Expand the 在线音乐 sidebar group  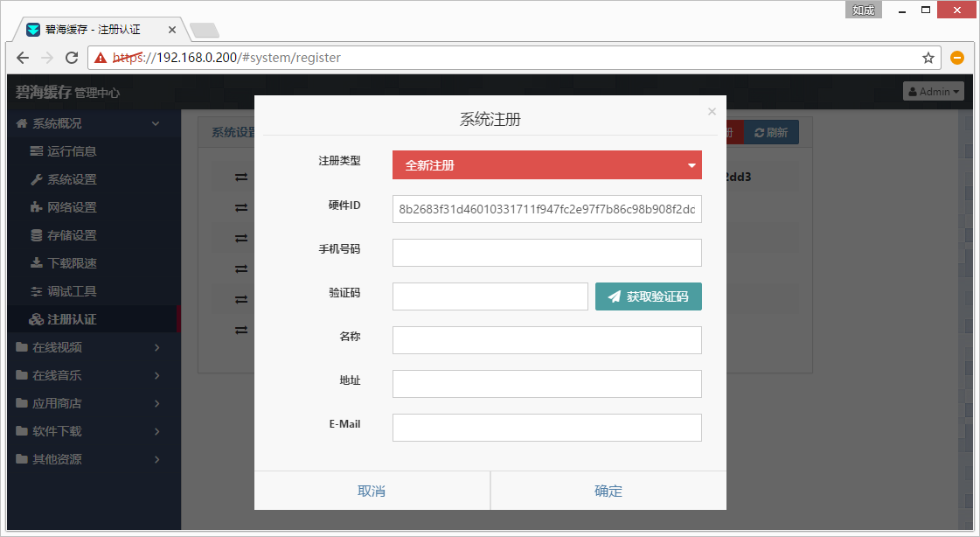pyautogui.click(x=87, y=375)
